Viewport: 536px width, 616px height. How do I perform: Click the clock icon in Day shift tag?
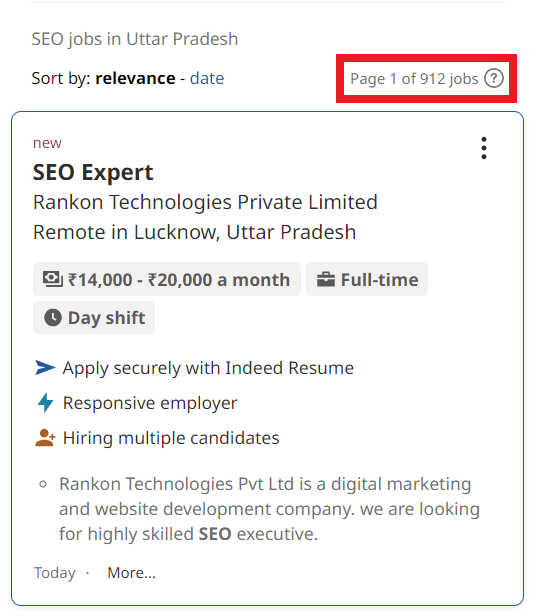53,317
